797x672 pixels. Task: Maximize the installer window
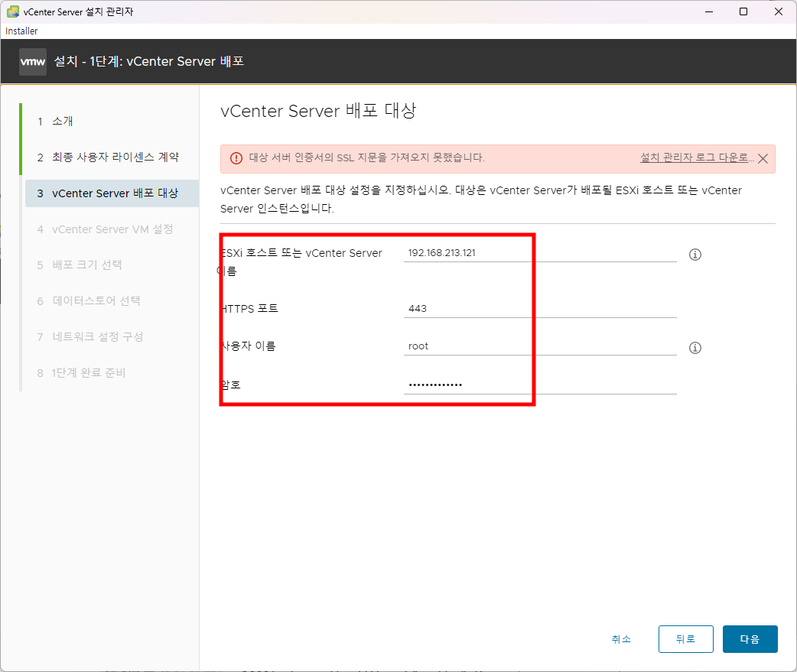click(743, 11)
